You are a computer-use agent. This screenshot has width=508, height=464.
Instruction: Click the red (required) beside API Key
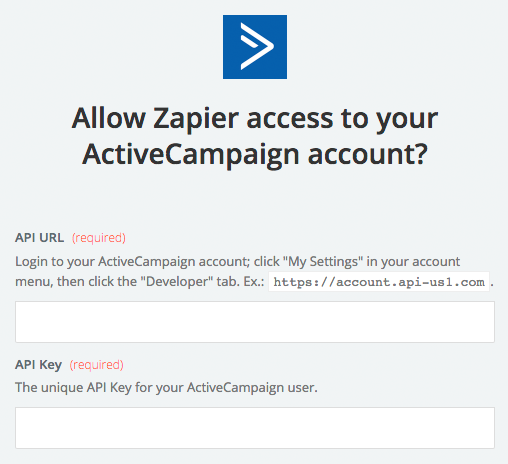pos(97,365)
